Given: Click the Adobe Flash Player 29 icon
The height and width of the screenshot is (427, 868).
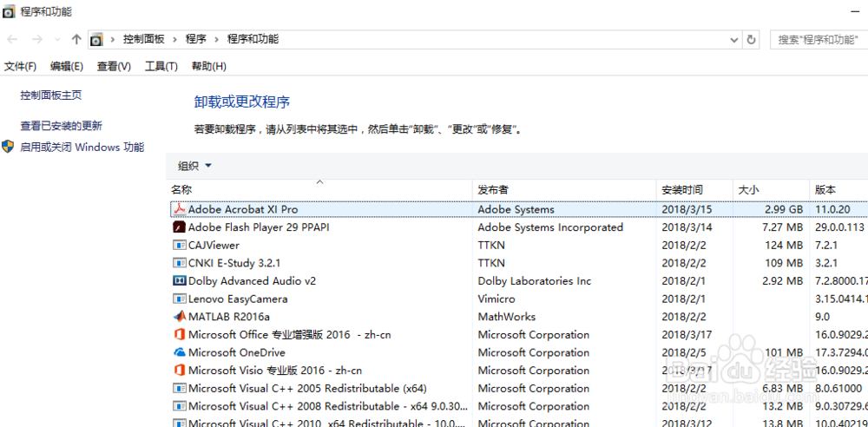Looking at the screenshot, I should click(x=180, y=227).
